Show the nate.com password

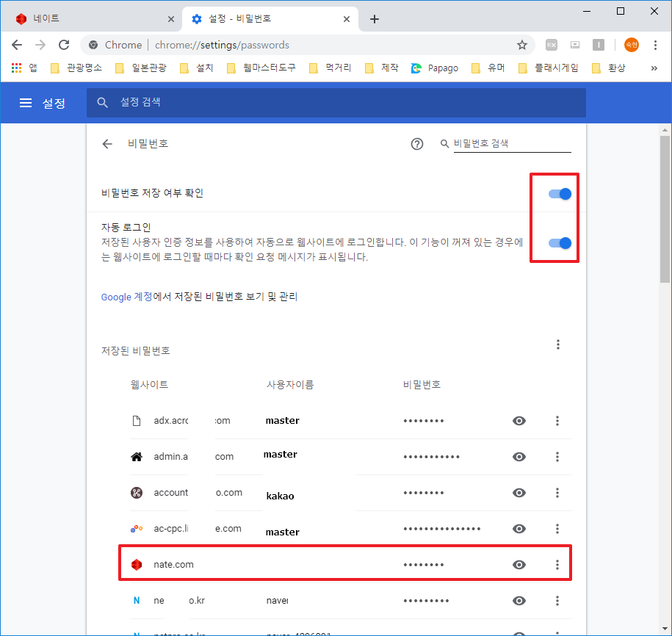519,565
